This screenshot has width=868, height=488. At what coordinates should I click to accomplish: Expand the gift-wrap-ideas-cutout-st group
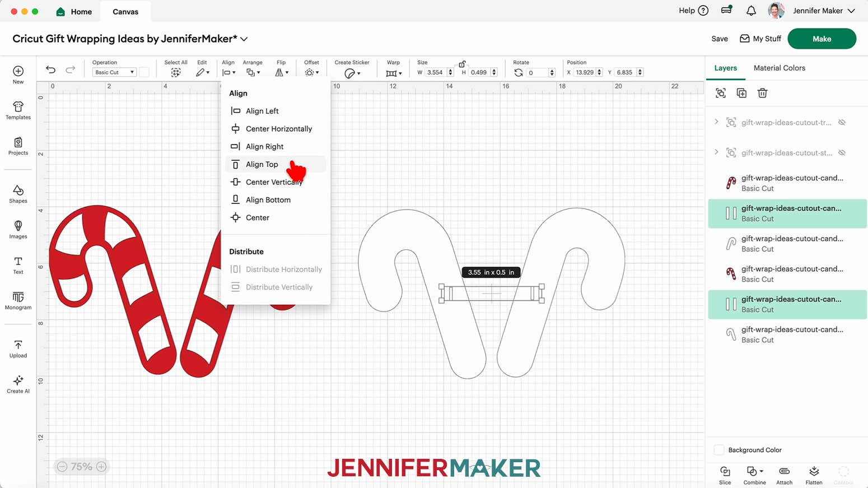click(716, 152)
